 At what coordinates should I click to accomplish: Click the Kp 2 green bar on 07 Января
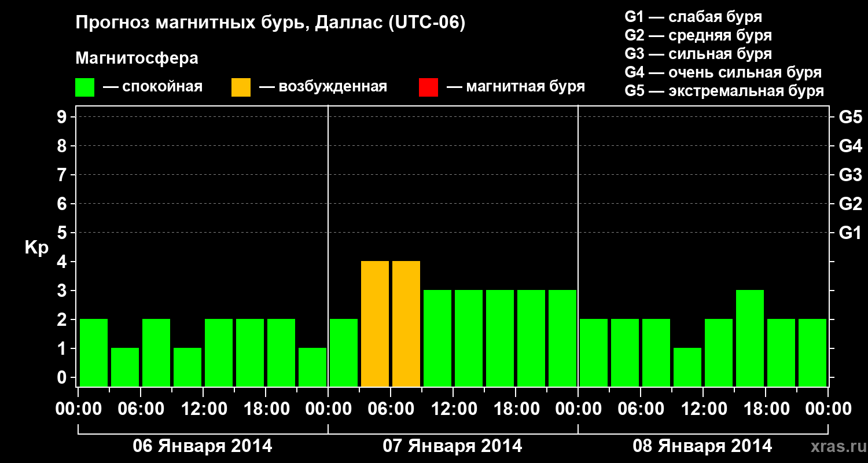[344, 352]
